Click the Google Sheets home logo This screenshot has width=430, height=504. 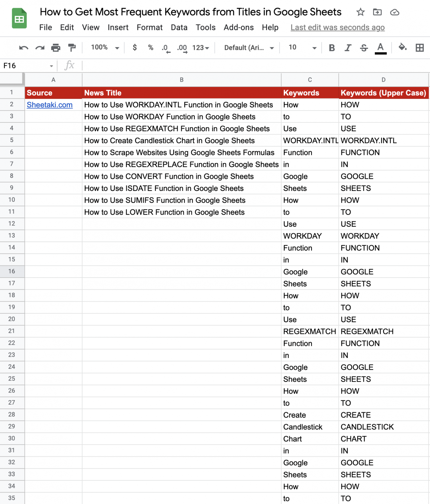19,19
